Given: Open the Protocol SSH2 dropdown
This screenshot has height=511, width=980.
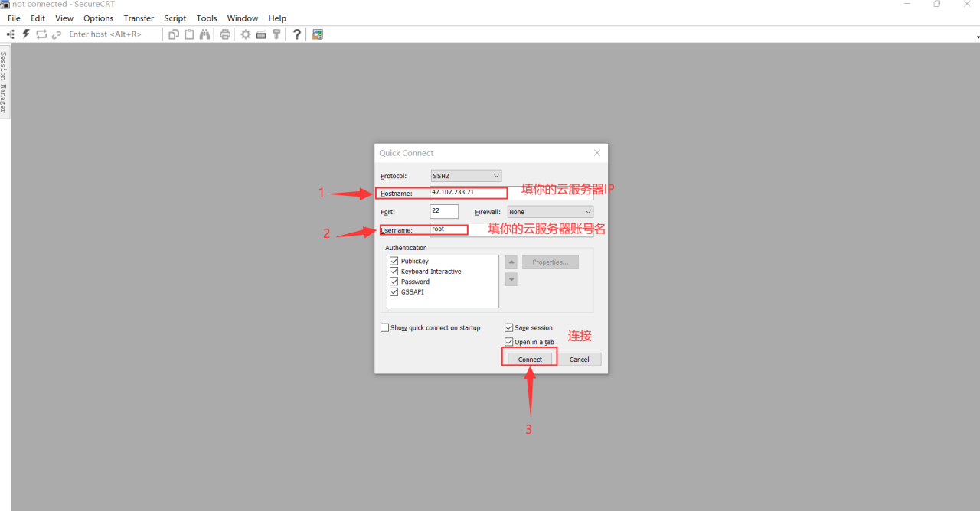Looking at the screenshot, I should pos(465,176).
